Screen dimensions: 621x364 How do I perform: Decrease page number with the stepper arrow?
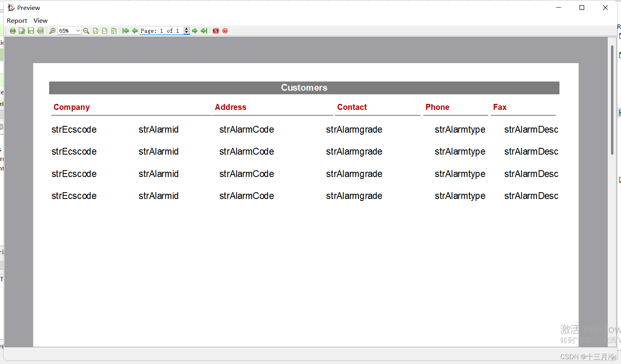tap(186, 32)
